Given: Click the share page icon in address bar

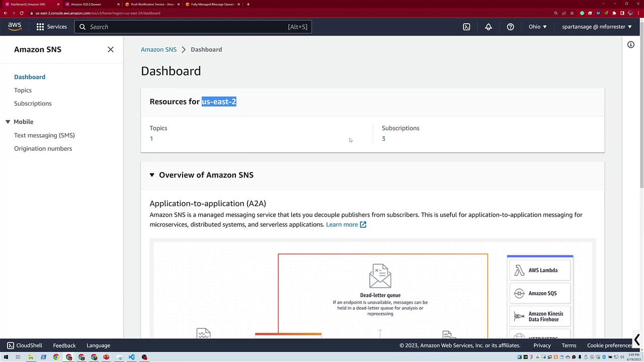Looking at the screenshot, I should click(564, 13).
